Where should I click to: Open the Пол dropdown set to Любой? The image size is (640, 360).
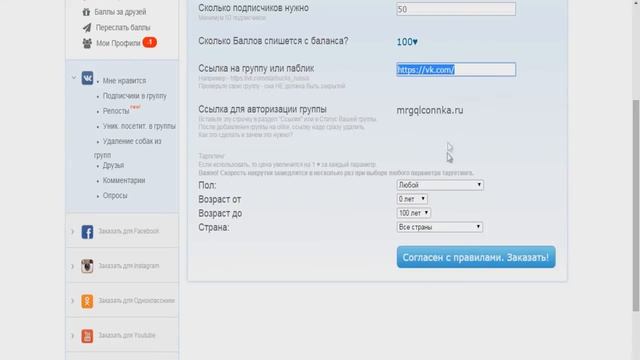point(440,185)
